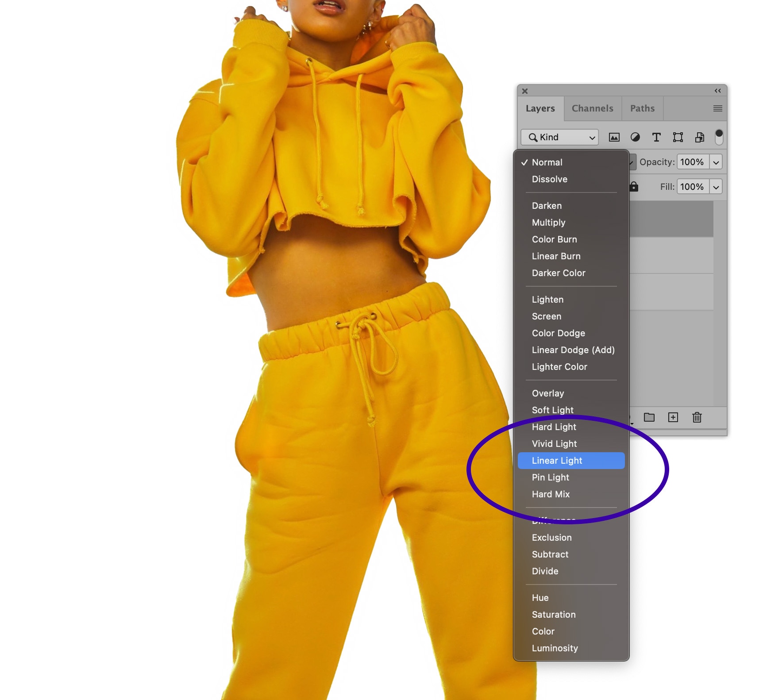The height and width of the screenshot is (700, 763).
Task: Click the Opacity value field
Action: tap(692, 162)
